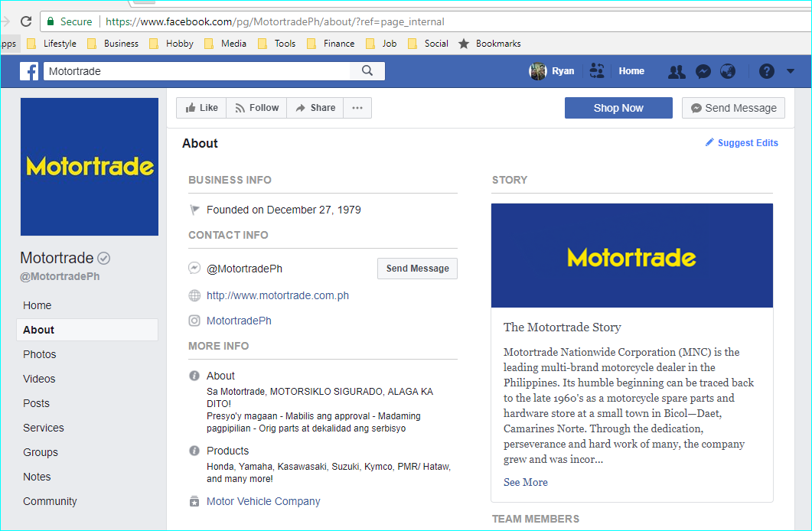This screenshot has width=812, height=531.
Task: Open the MotortradePh Instagram link
Action: pyautogui.click(x=239, y=321)
